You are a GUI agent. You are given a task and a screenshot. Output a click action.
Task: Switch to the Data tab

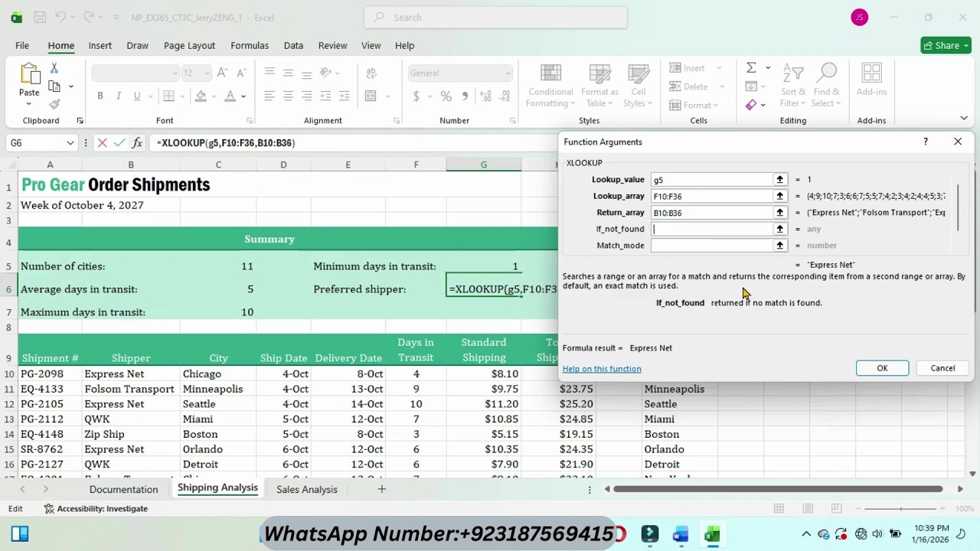293,45
